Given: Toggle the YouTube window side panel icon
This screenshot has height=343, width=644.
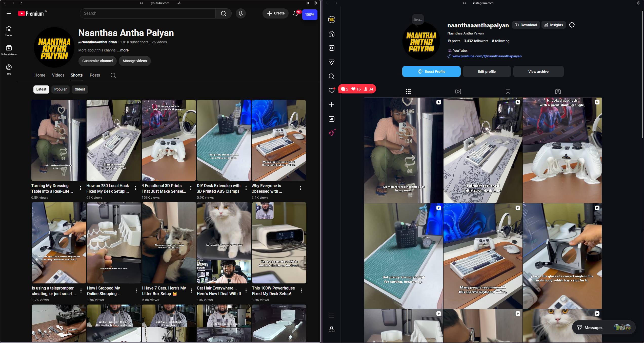Looking at the screenshot, I should 307,3.
